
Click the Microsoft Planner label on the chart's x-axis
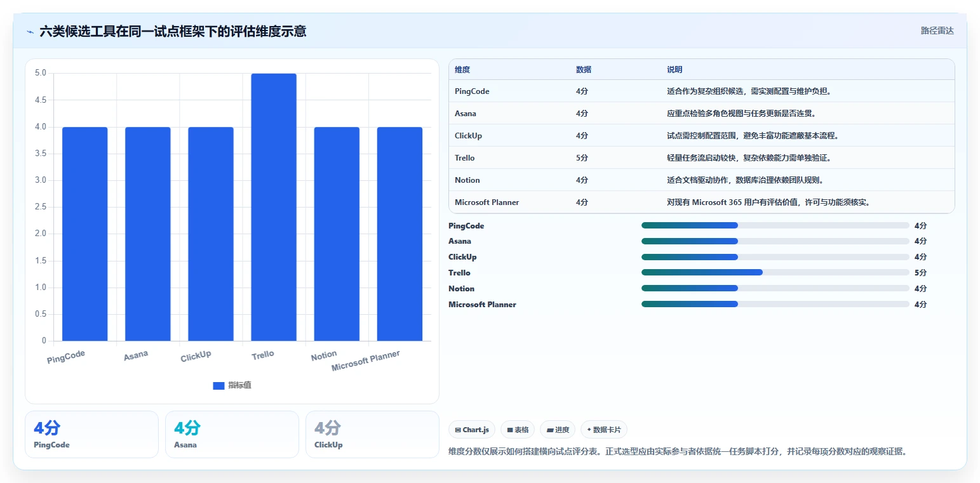366,361
